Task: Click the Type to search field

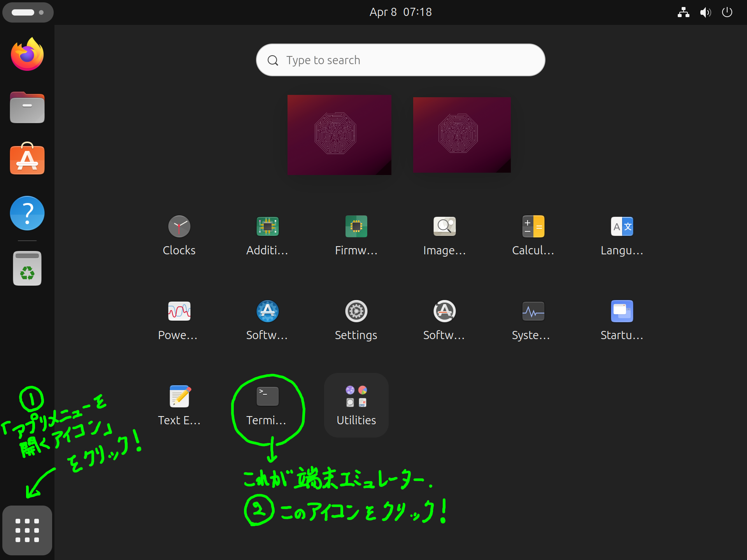Action: 400,60
